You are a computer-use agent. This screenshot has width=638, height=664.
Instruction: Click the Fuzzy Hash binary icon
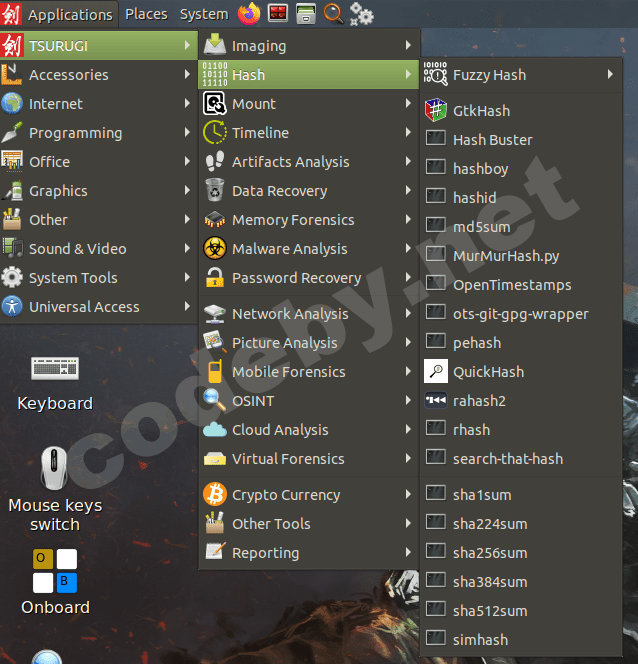(436, 74)
